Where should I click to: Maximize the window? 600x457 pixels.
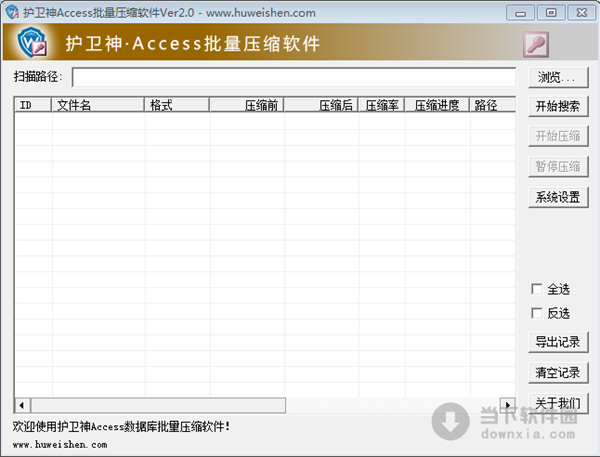coord(551,13)
